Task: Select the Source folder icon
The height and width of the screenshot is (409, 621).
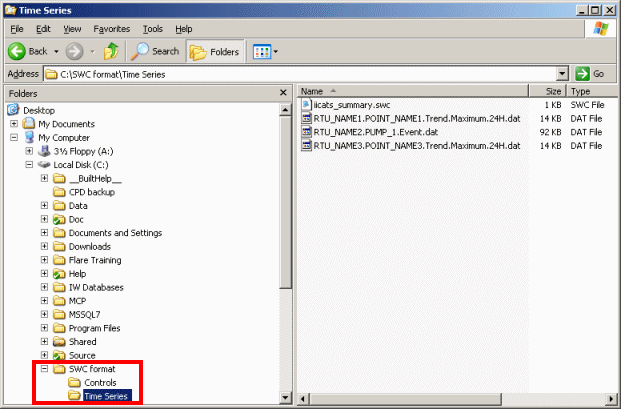Action: [x=59, y=355]
